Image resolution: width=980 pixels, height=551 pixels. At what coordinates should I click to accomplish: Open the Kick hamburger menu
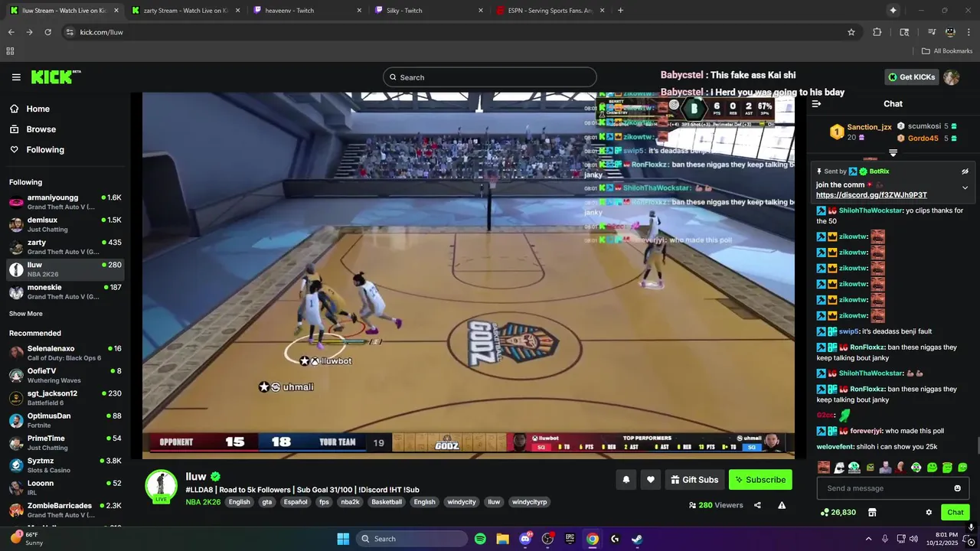click(x=16, y=77)
